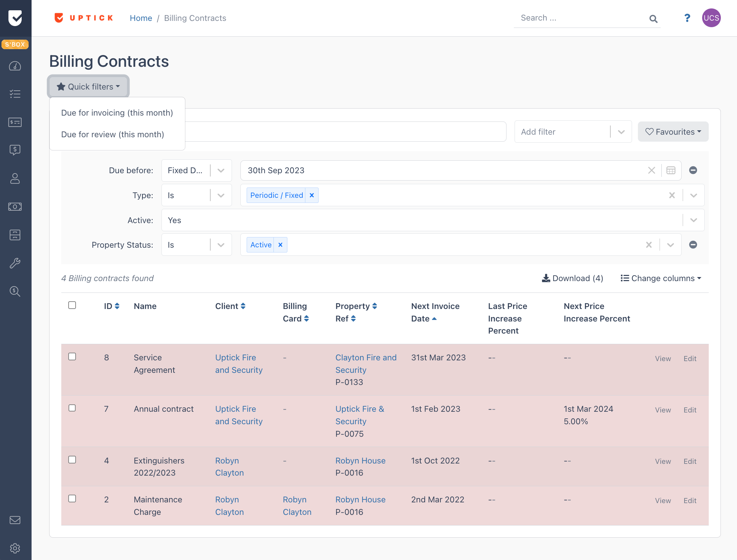Screen dimensions: 737x560
Task: Select 'Due for review (this month)' quick filter
Action: tap(113, 134)
